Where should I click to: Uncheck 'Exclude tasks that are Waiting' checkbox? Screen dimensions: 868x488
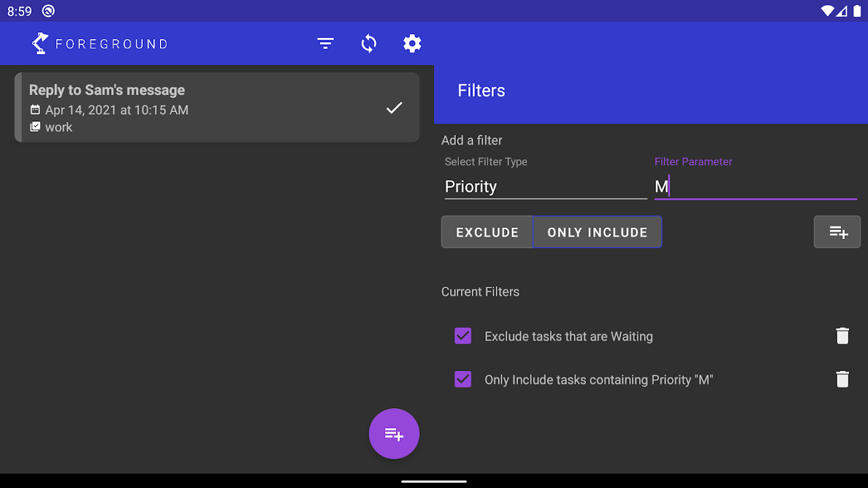463,336
